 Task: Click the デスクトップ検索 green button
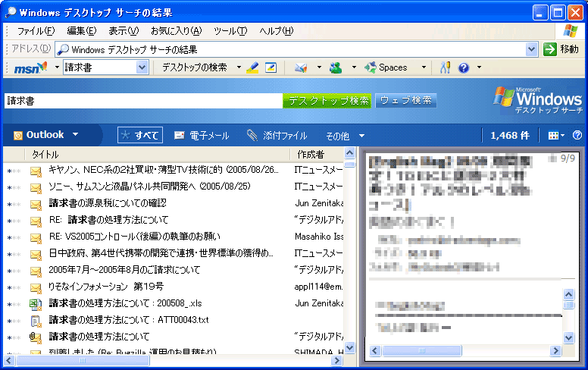tap(327, 101)
